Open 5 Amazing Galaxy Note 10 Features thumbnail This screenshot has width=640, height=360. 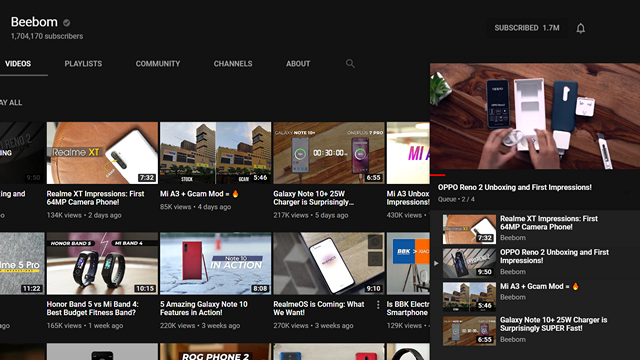[x=216, y=263]
